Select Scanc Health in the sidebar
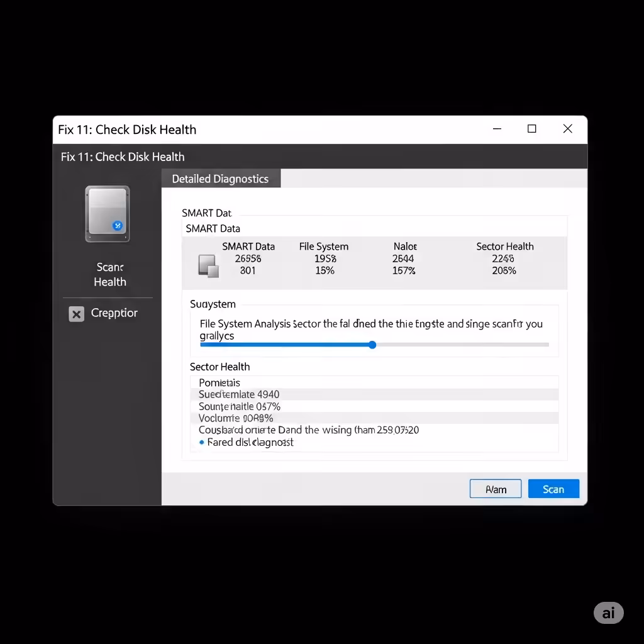 tap(109, 274)
